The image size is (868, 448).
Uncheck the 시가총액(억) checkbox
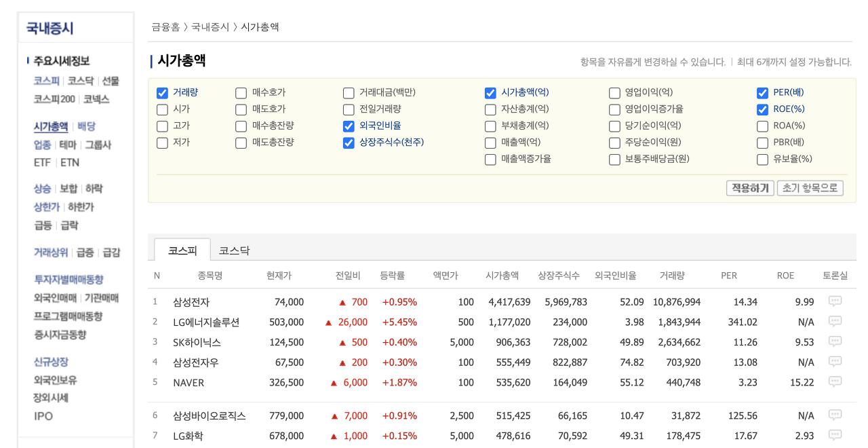coord(490,93)
